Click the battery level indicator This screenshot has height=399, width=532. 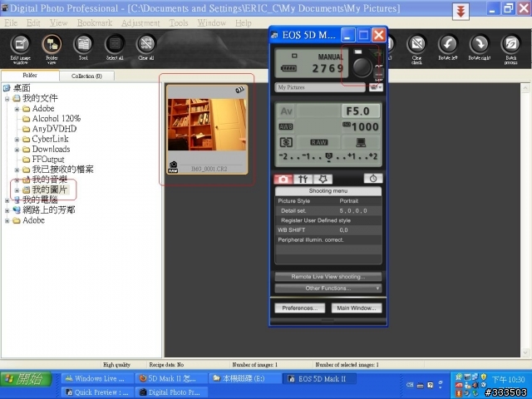tap(288, 68)
